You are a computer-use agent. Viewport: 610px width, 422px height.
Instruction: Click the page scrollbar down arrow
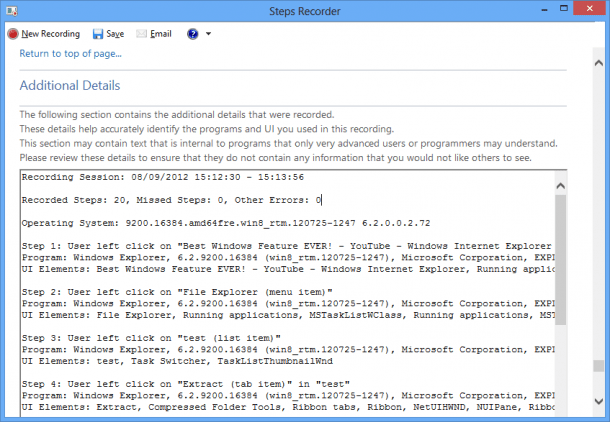click(x=599, y=401)
